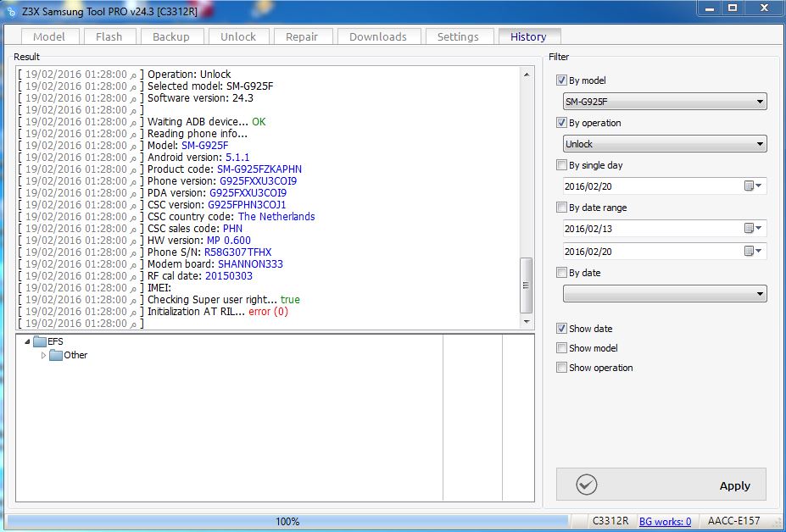The height and width of the screenshot is (532, 786).
Task: Enable the Show model option
Action: pyautogui.click(x=561, y=347)
